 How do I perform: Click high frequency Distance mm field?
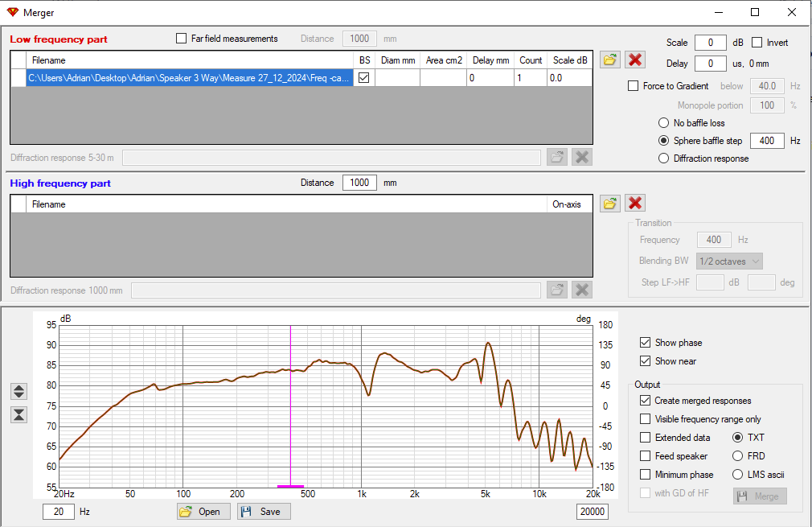tap(359, 183)
